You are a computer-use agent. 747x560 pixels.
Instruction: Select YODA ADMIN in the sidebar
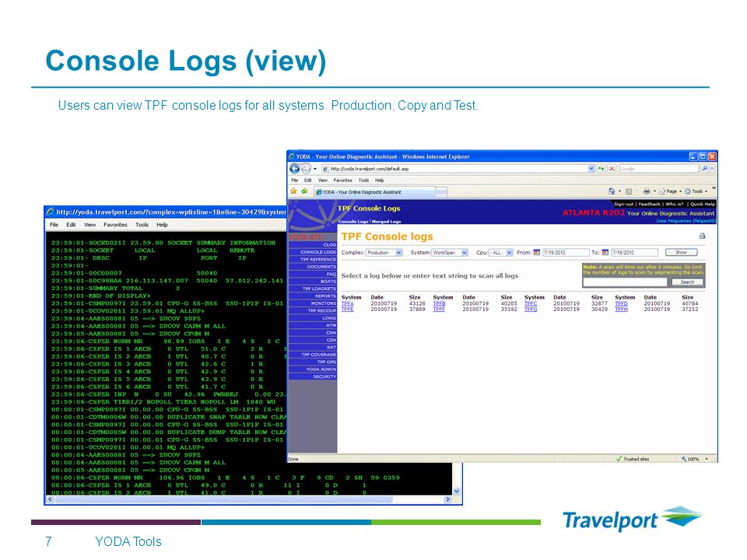[x=313, y=369]
